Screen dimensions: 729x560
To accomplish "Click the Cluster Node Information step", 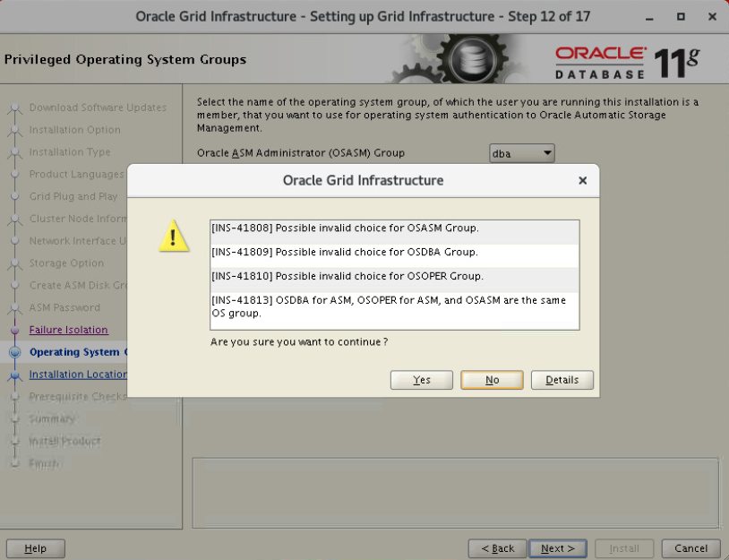I will coord(78,219).
